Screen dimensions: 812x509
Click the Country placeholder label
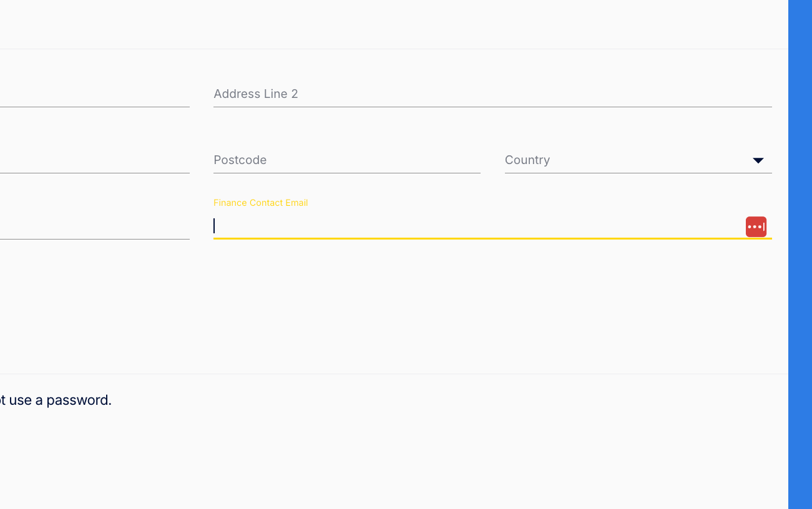pos(527,160)
